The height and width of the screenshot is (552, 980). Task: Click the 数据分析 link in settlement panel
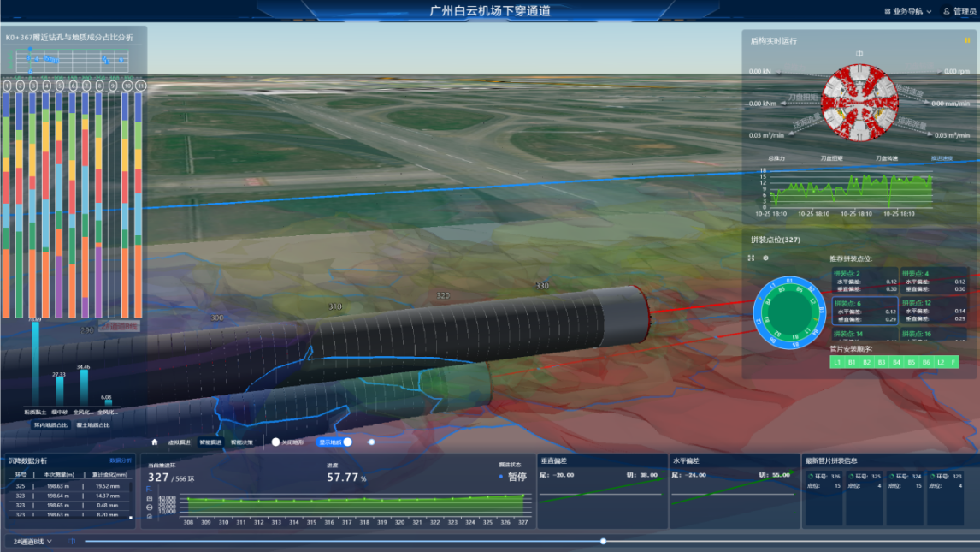click(x=120, y=460)
